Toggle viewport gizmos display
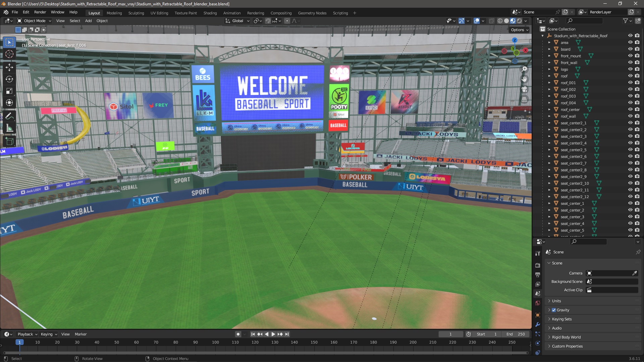This screenshot has height=362, width=644. pos(462,21)
